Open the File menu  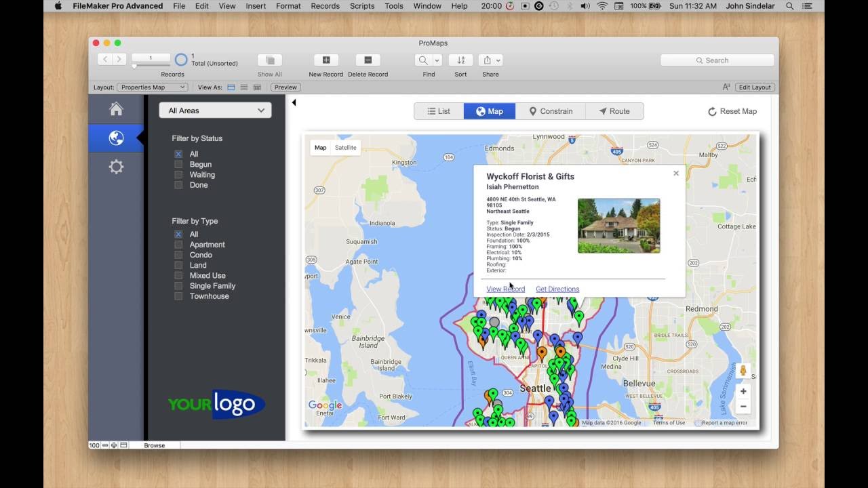pyautogui.click(x=179, y=6)
